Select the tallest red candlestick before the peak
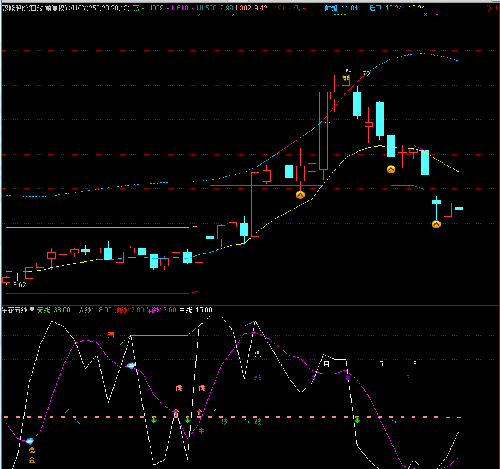The image size is (500, 469). (323, 136)
